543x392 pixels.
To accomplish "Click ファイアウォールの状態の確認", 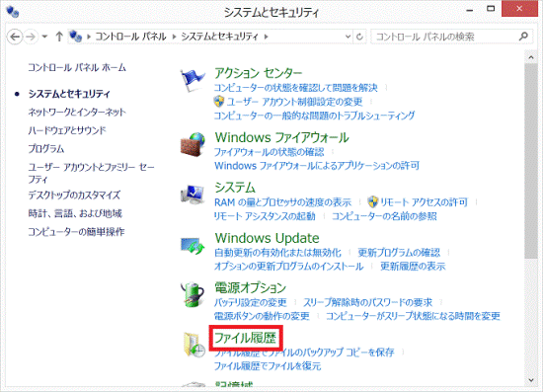I will pyautogui.click(x=270, y=152).
